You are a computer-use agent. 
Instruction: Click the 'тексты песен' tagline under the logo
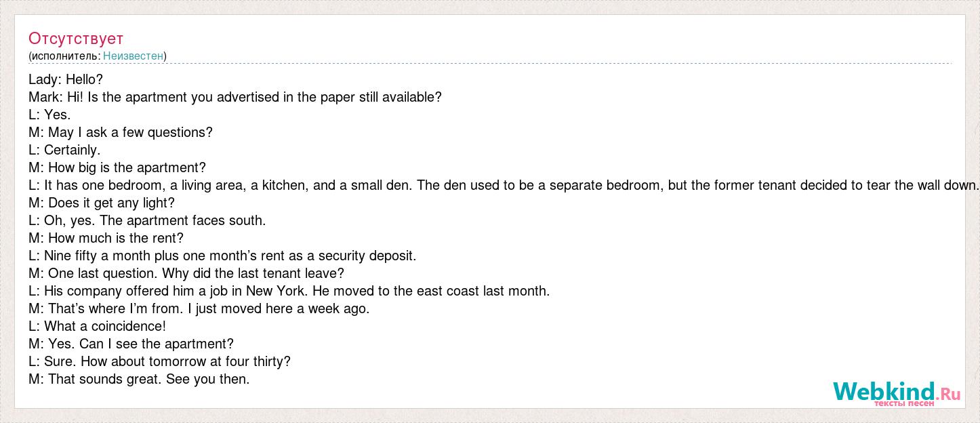(x=904, y=403)
